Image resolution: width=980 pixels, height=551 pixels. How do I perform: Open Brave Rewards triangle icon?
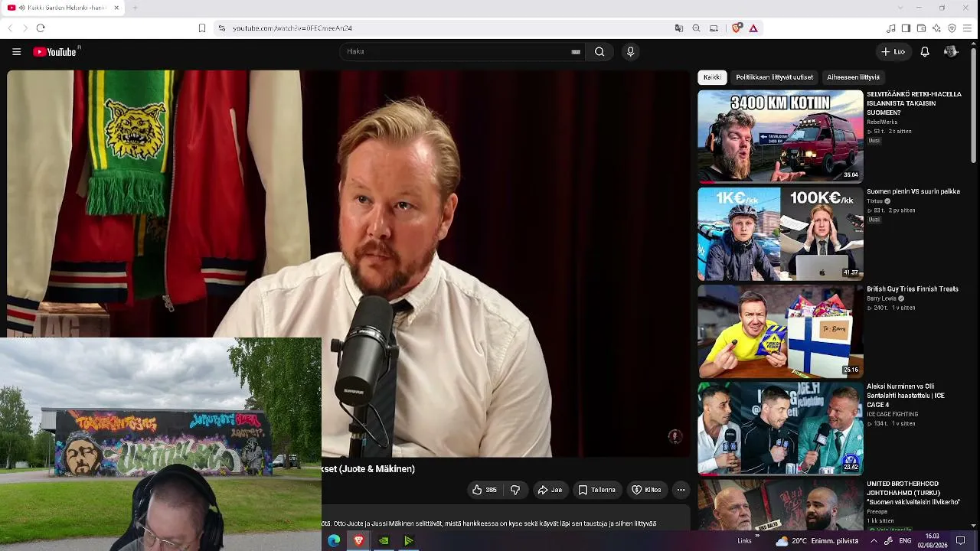click(x=753, y=28)
